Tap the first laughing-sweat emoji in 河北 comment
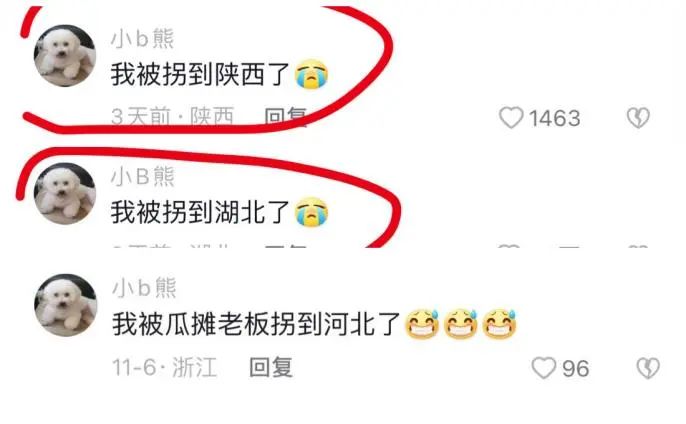 (422, 324)
